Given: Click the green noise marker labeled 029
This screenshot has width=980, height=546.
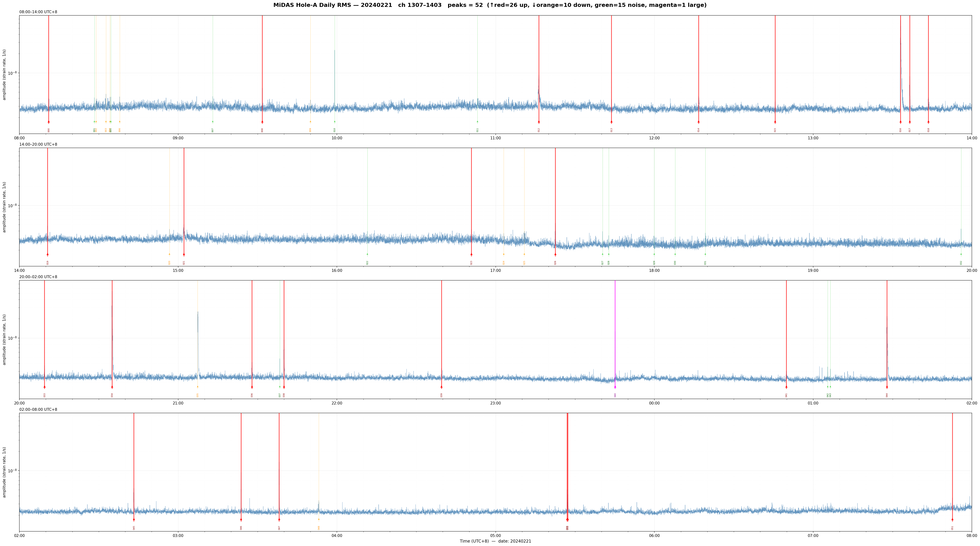Looking at the screenshot, I should point(654,254).
